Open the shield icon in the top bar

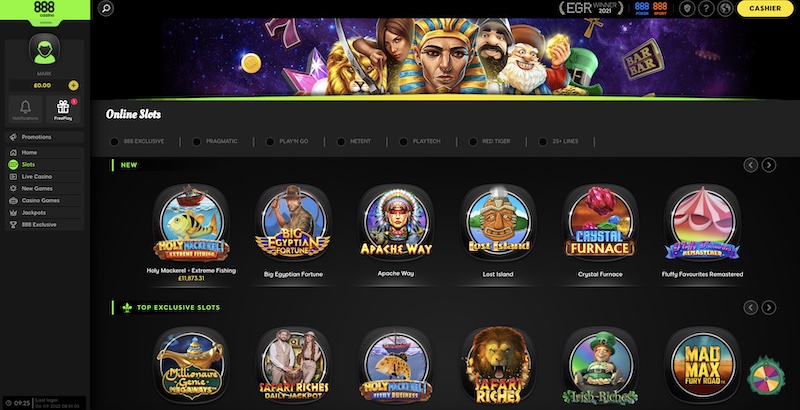click(x=687, y=8)
